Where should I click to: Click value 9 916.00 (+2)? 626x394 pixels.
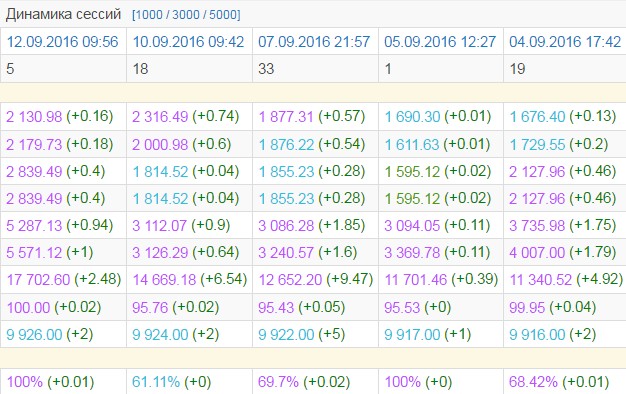click(553, 335)
